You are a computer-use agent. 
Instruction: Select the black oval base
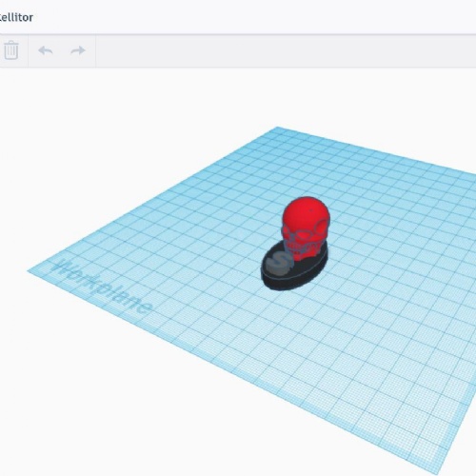tap(294, 269)
